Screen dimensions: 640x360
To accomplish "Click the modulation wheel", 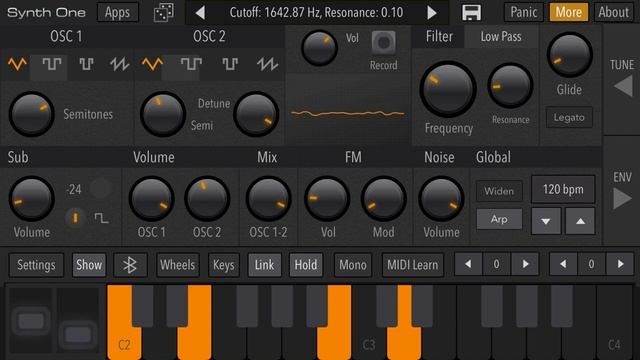I will tap(78, 321).
